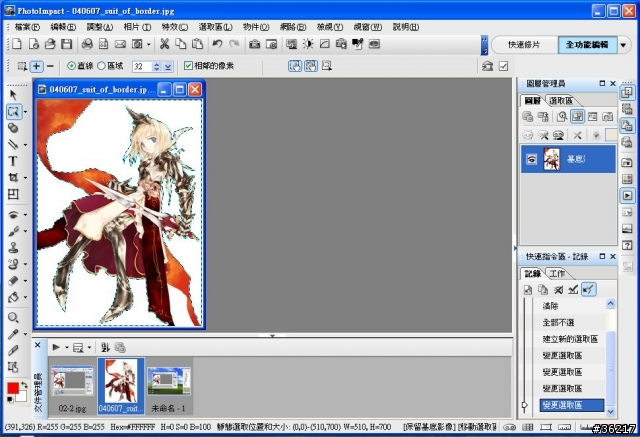The height and width of the screenshot is (437, 640).
Task: Click the Redo arrow icon
Action: point(234,44)
